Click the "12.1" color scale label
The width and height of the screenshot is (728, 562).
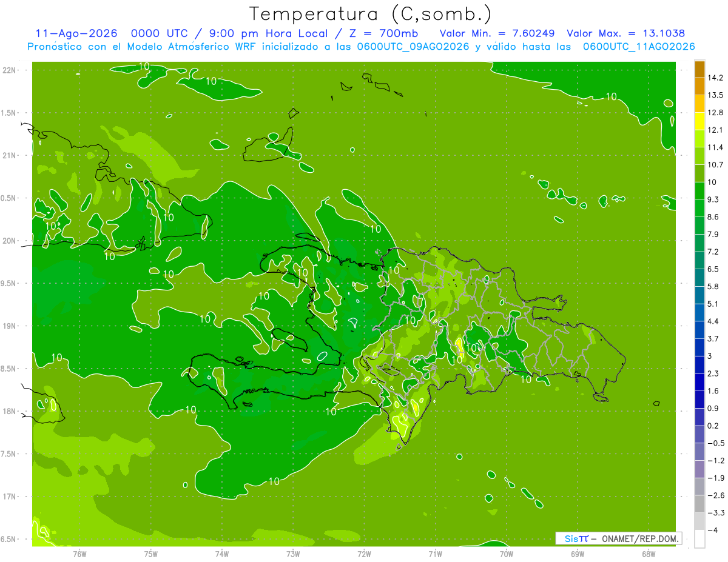tap(715, 130)
